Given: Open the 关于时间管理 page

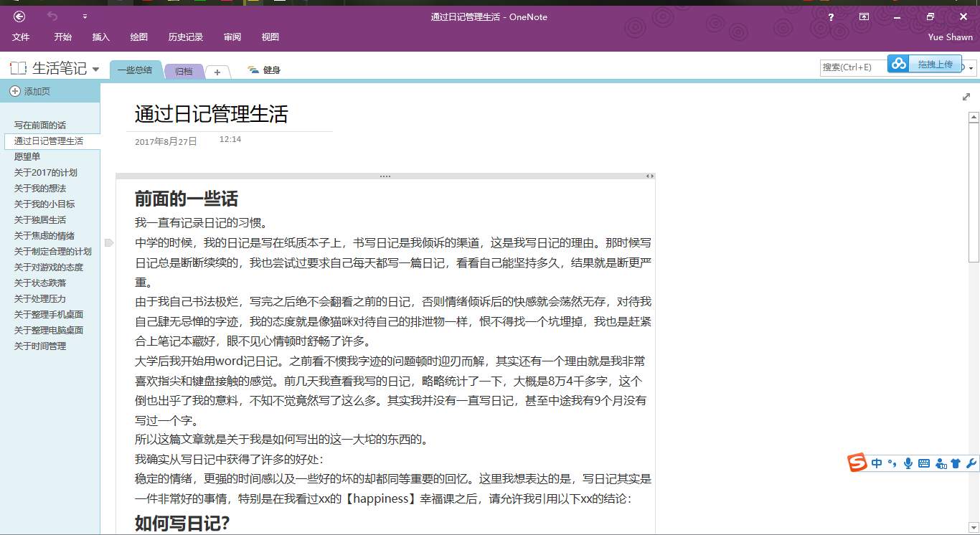Looking at the screenshot, I should [40, 346].
